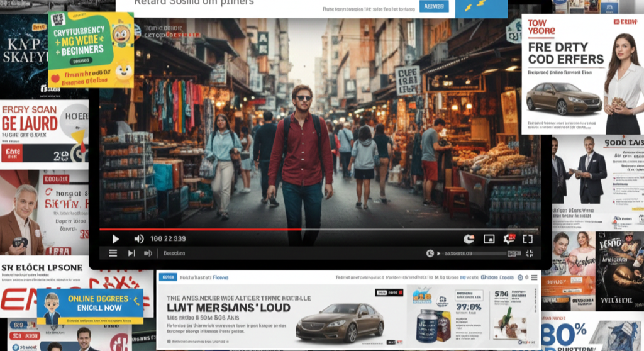Open the GE LAURD ad on the left
The image size is (644, 351).
45,134
